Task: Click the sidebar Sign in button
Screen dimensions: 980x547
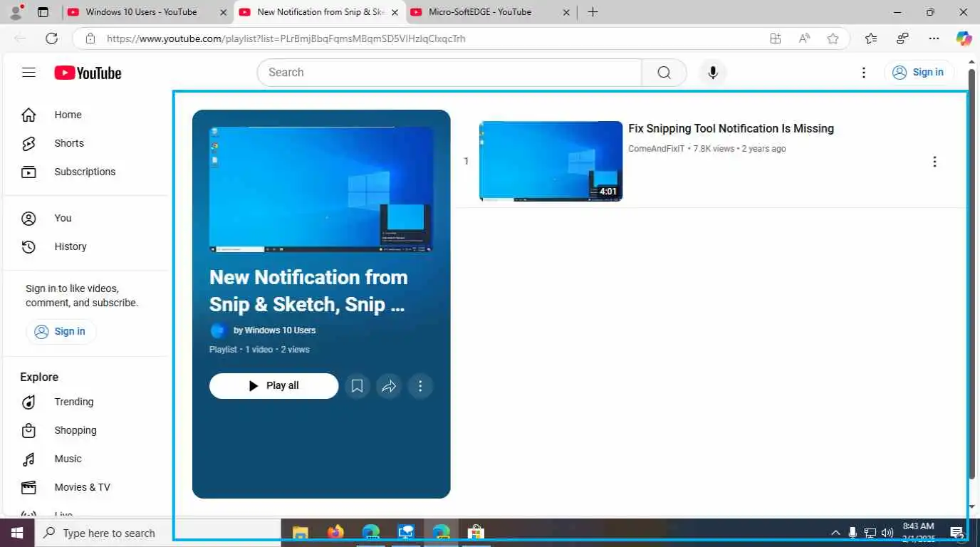Action: 61,331
